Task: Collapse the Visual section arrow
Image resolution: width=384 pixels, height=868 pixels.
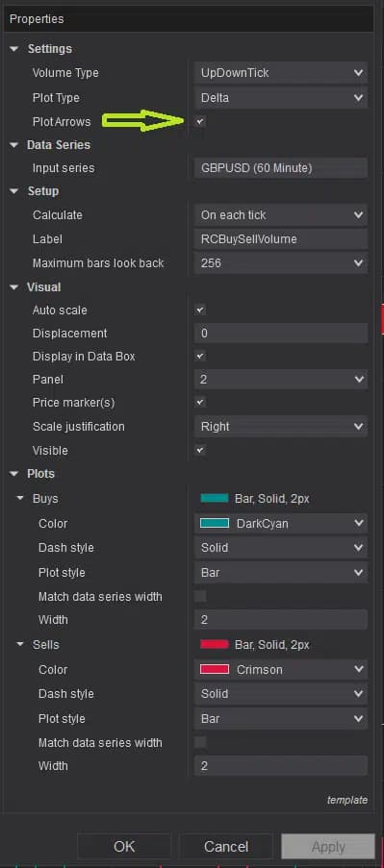Action: pos(13,287)
